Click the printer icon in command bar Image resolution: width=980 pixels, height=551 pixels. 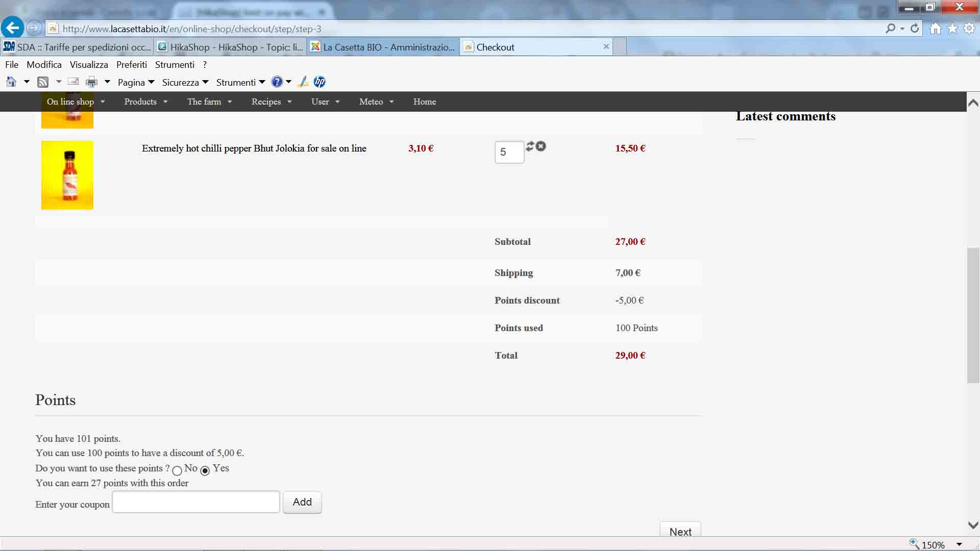91,82
